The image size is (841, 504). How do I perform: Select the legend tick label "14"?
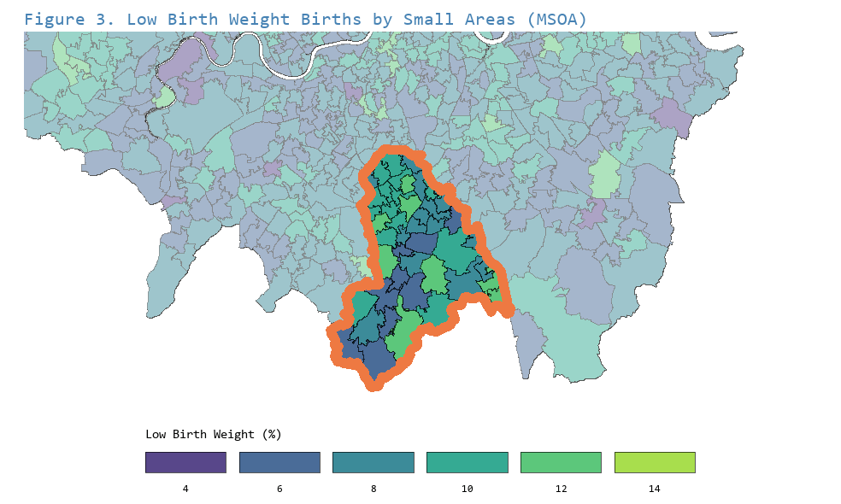[x=655, y=489]
